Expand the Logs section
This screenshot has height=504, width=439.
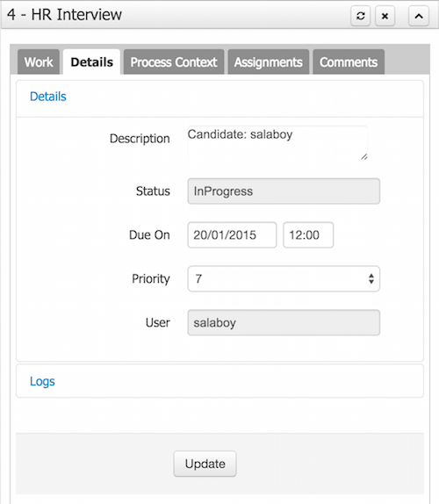42,381
